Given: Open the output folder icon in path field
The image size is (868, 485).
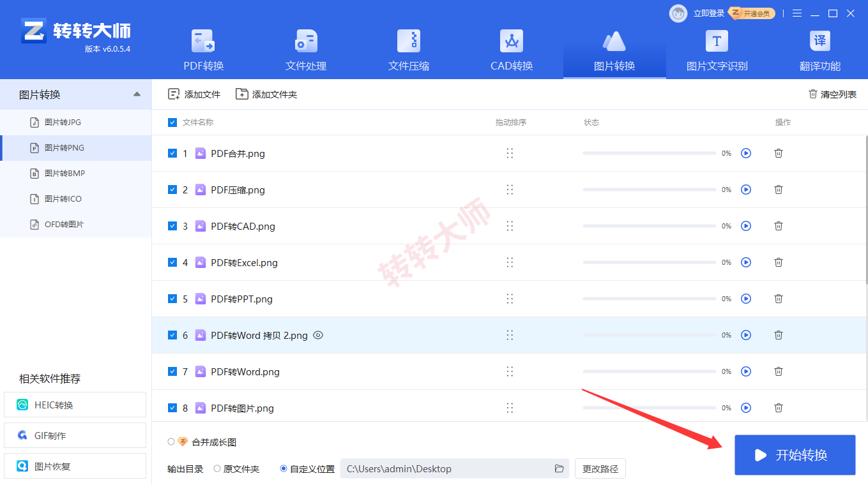Looking at the screenshot, I should click(559, 469).
